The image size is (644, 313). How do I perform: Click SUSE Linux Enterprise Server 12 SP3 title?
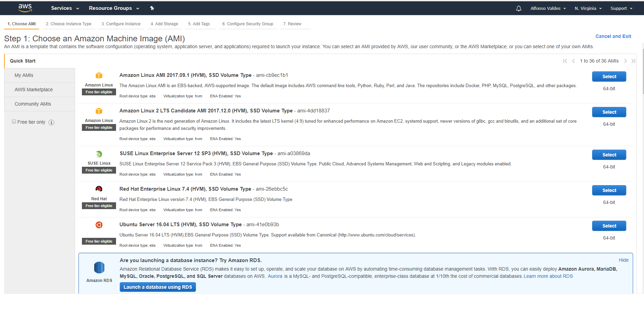point(196,153)
